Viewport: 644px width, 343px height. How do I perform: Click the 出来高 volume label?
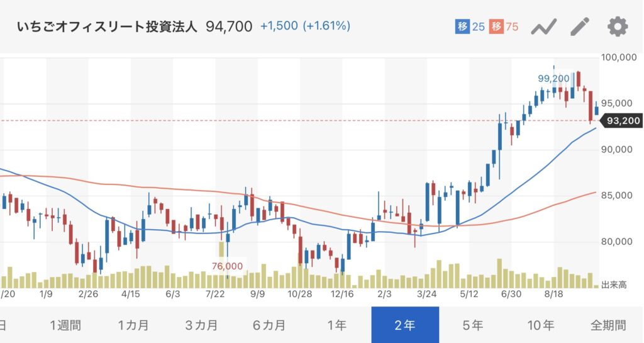pyautogui.click(x=613, y=285)
